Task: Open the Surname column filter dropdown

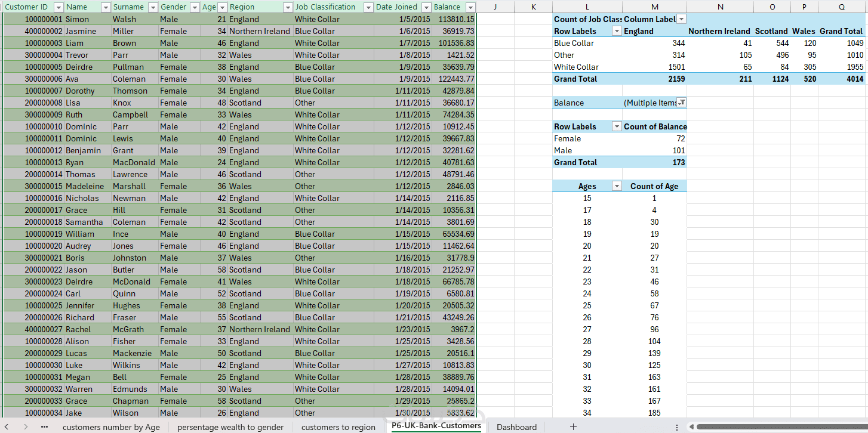Action: 153,7
